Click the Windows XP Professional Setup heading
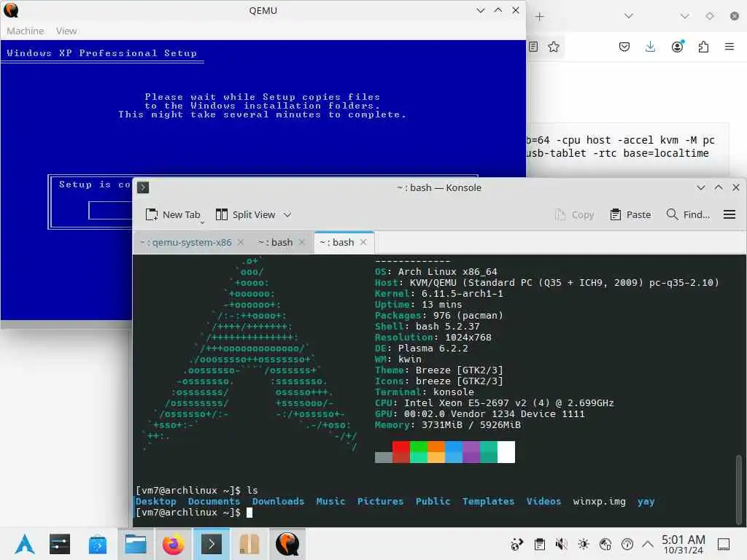Screen dimensions: 747x560 click(102, 52)
